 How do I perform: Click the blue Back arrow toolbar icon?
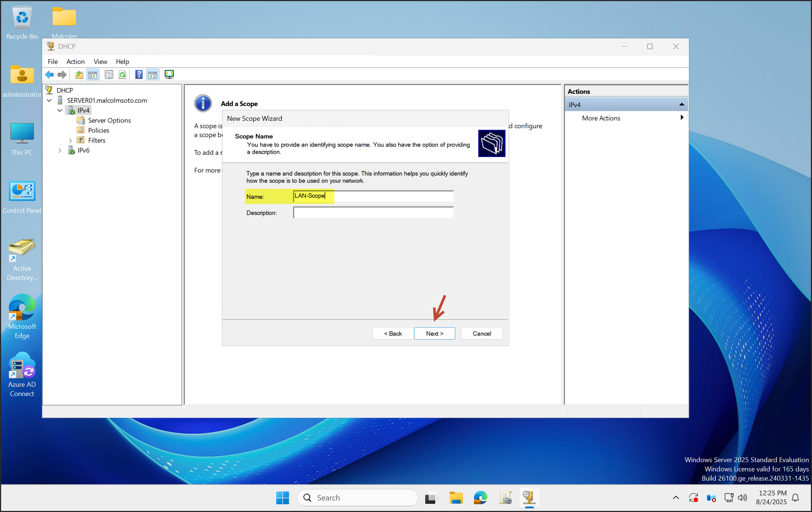click(x=49, y=75)
